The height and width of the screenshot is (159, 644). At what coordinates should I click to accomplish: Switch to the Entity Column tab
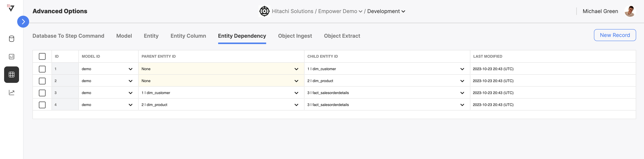click(188, 36)
